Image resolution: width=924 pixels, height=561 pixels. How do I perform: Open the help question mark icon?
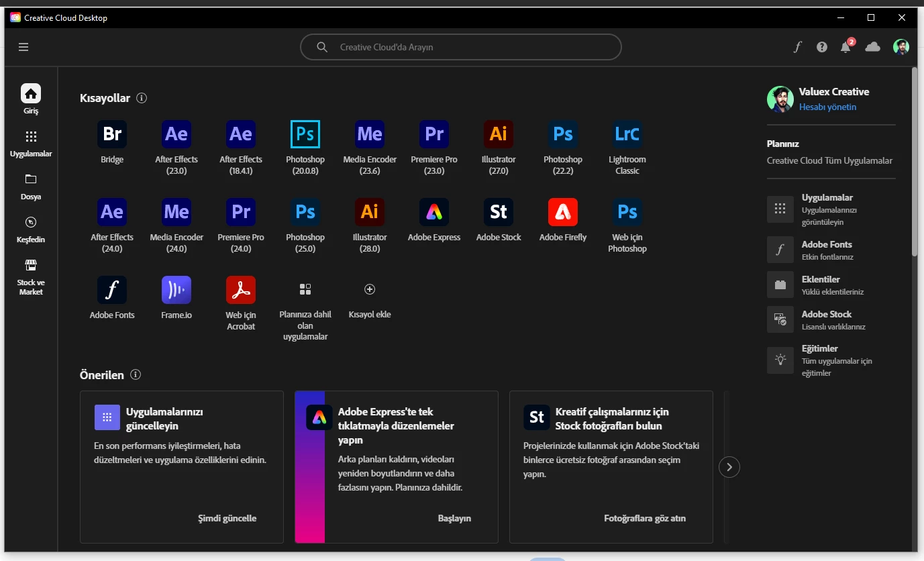click(822, 47)
